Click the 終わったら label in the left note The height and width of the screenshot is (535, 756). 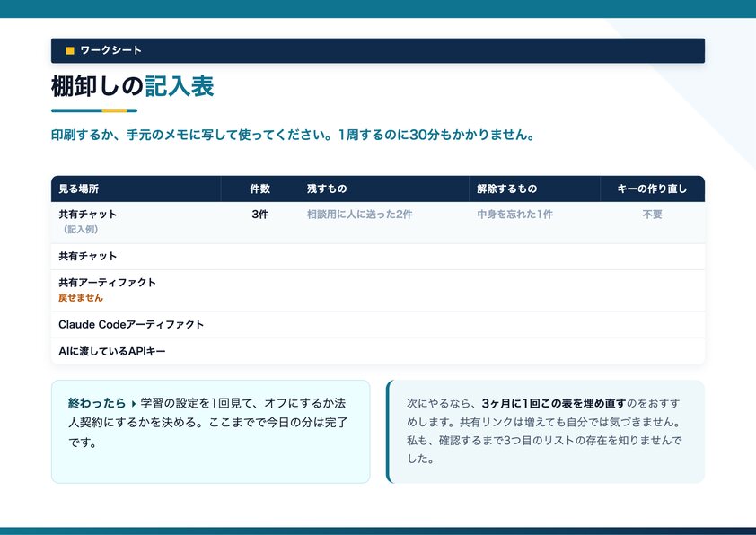pos(97,403)
